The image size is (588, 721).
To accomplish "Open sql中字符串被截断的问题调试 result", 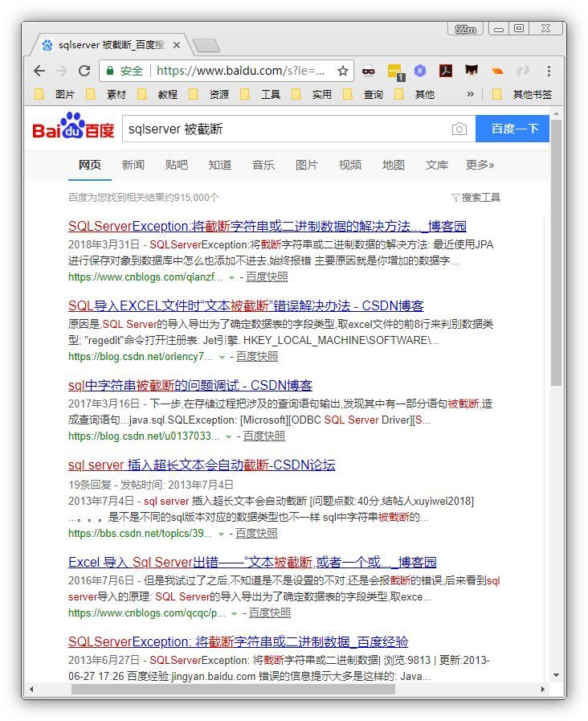I will (190, 385).
